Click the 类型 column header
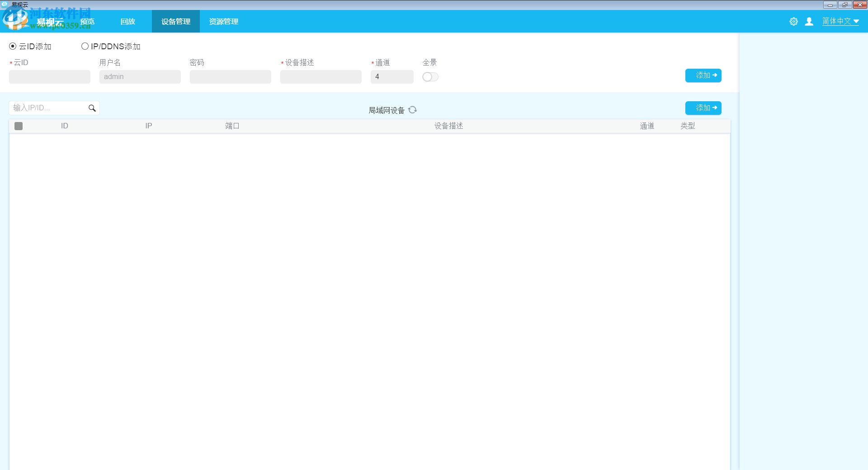868x470 pixels. click(x=688, y=126)
